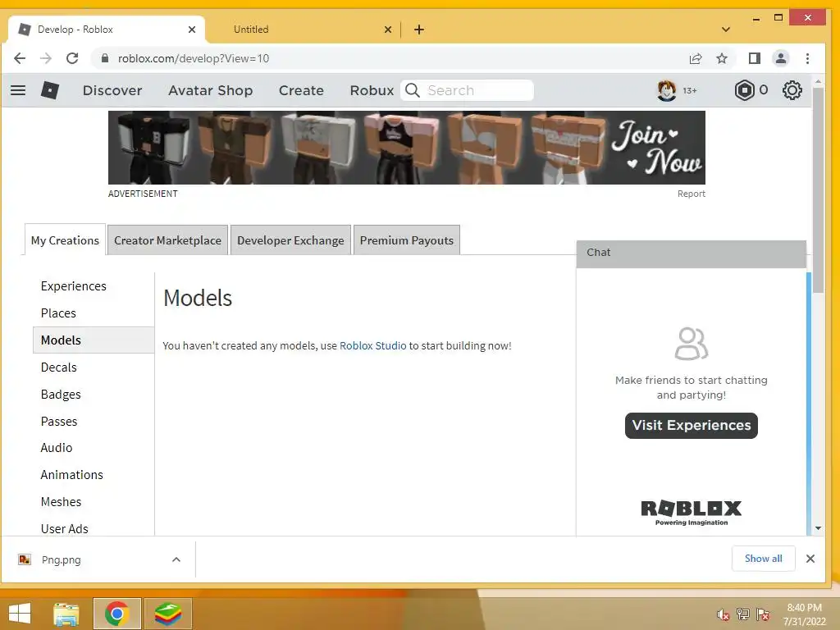Close the Untitled tab

(388, 30)
